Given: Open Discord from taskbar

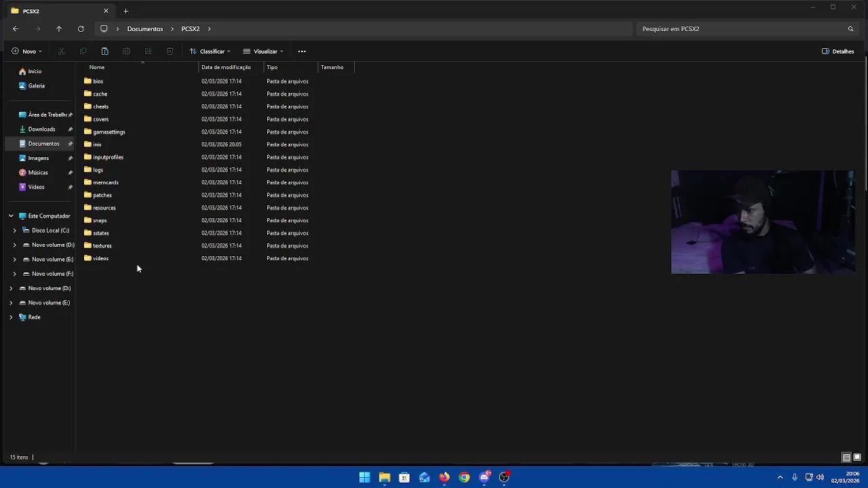Looking at the screenshot, I should tap(484, 477).
